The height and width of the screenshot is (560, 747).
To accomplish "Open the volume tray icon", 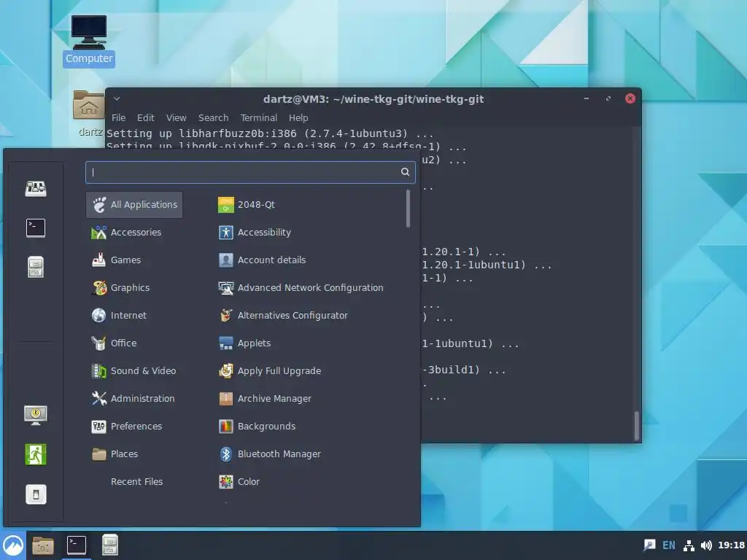I will coord(706,545).
